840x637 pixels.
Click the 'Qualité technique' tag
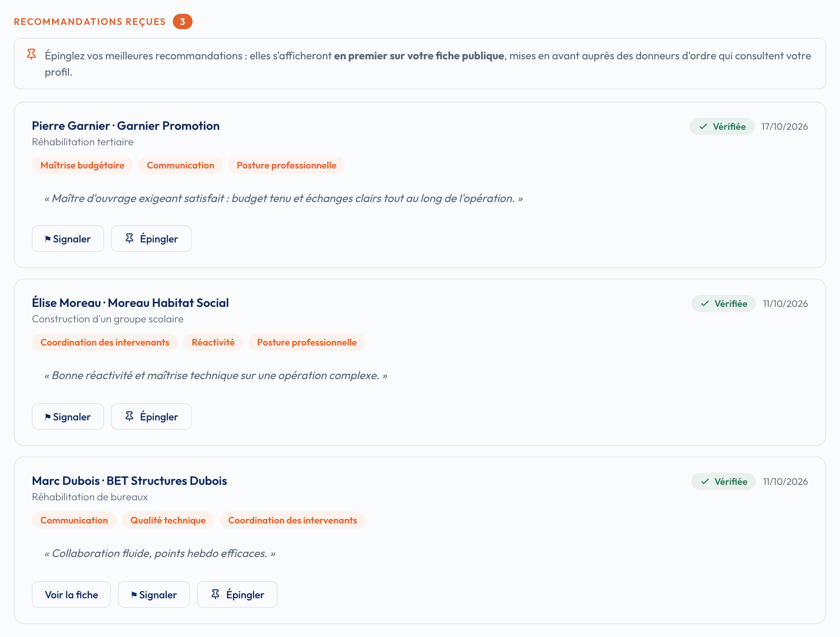coord(168,520)
